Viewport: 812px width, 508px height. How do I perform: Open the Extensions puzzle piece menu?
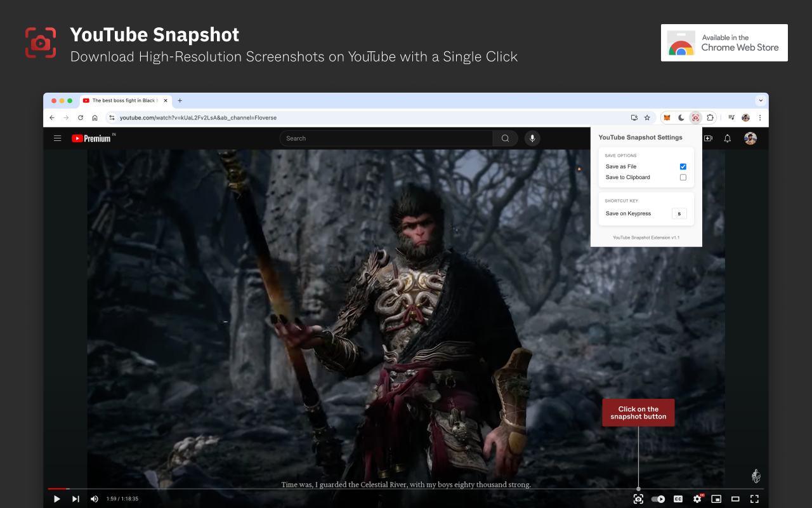pos(710,117)
